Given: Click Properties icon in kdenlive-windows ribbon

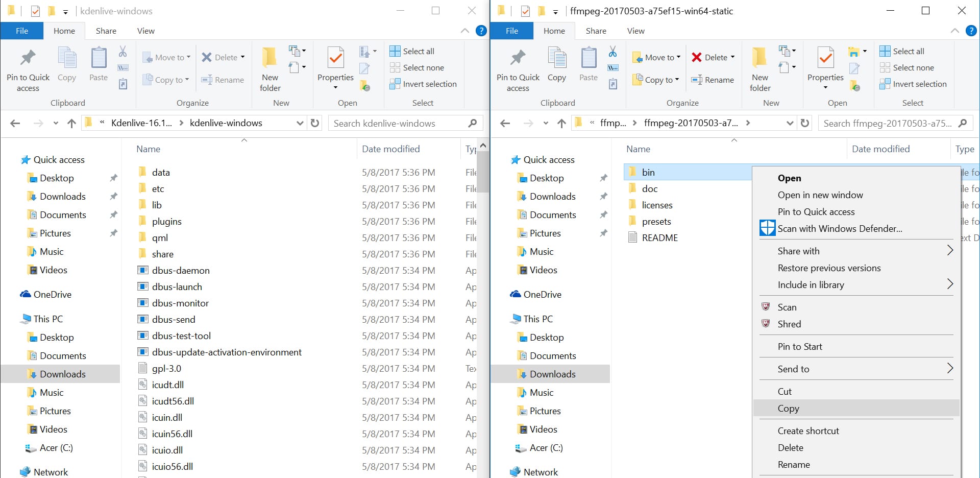Looking at the screenshot, I should (x=335, y=58).
